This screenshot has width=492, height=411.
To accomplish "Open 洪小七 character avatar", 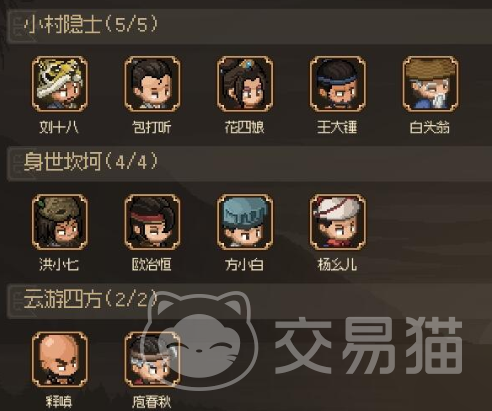I will (60, 222).
